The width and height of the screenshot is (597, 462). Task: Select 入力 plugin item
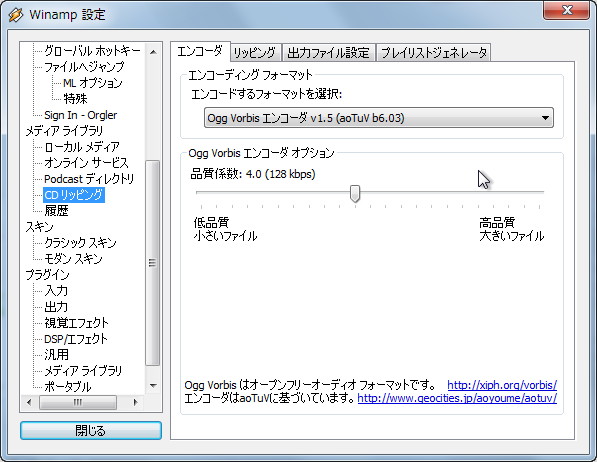[x=56, y=291]
